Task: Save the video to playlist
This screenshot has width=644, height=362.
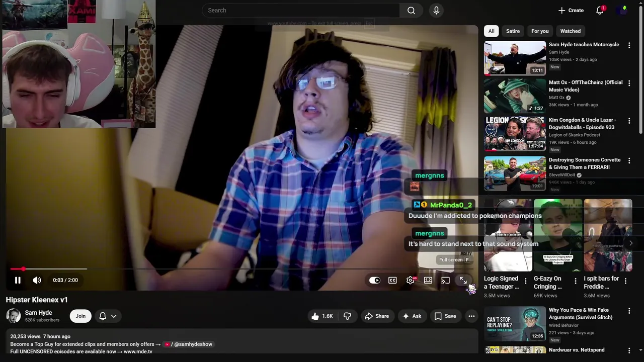Action: (x=445, y=316)
